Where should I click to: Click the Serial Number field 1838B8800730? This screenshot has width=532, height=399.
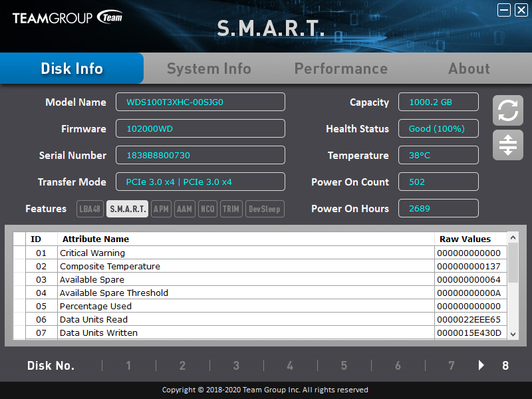[200, 155]
